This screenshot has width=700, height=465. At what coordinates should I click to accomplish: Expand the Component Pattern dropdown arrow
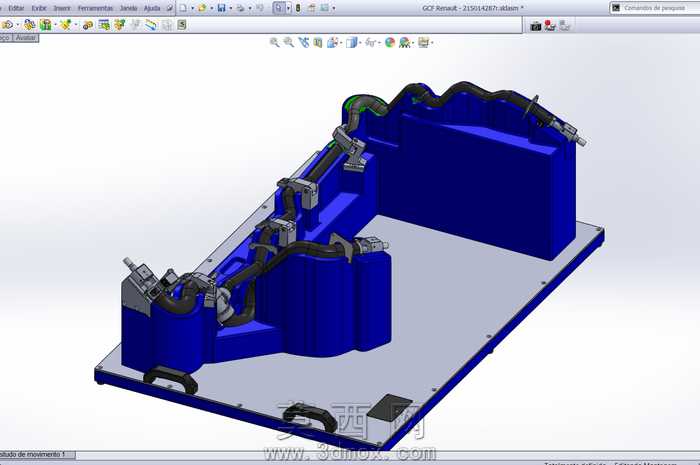click(75, 25)
